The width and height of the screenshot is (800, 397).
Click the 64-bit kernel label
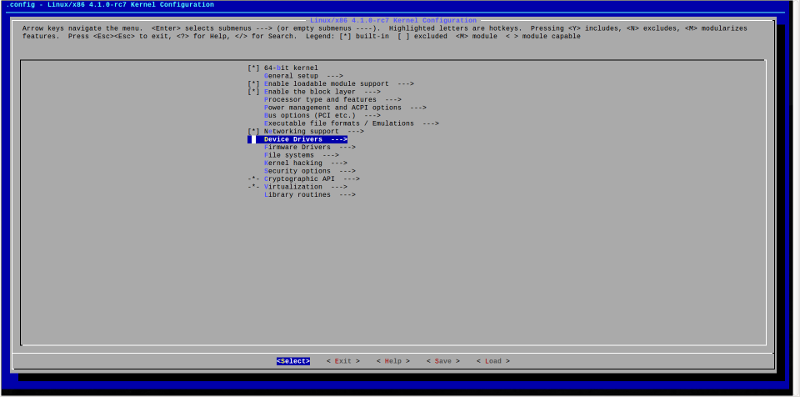pyautogui.click(x=291, y=68)
